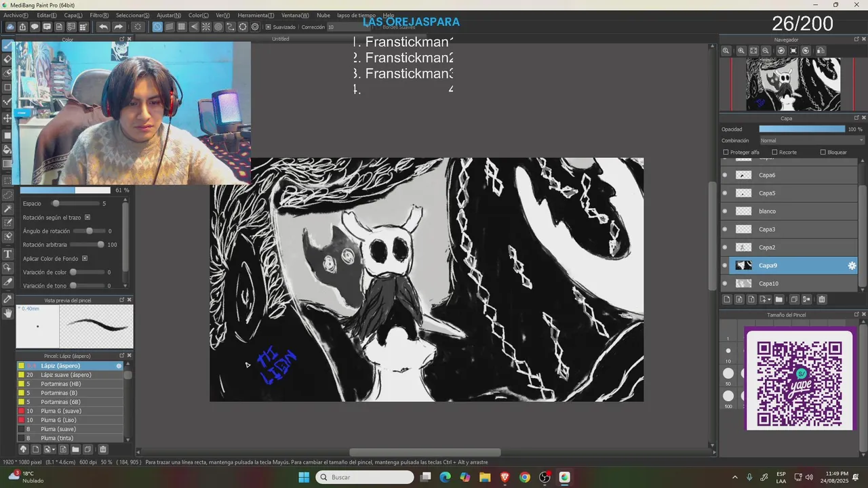The width and height of the screenshot is (868, 488).
Task: Enable the radial snap guide
Action: tap(206, 27)
